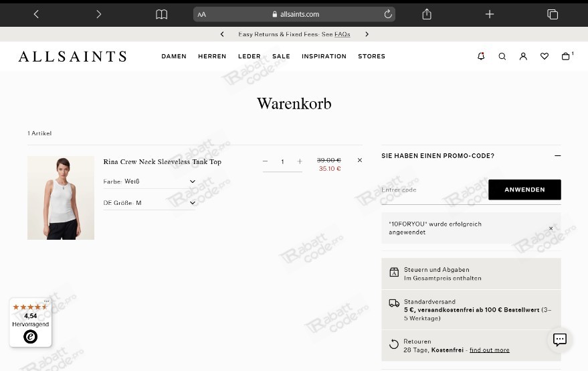Image resolution: width=588 pixels, height=371 pixels.
Task: Open Rina Crew Neck Sleeveless Tank Top link
Action: (x=162, y=162)
